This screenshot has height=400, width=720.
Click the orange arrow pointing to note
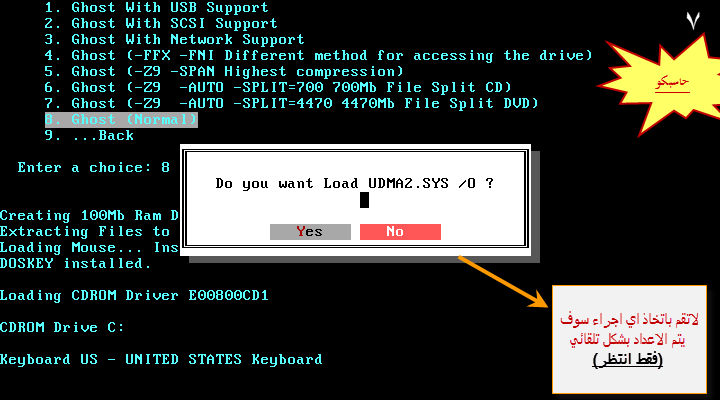[x=503, y=281]
